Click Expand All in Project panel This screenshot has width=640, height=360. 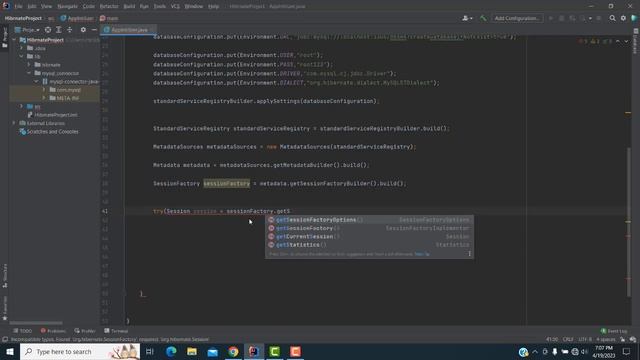click(x=59, y=30)
